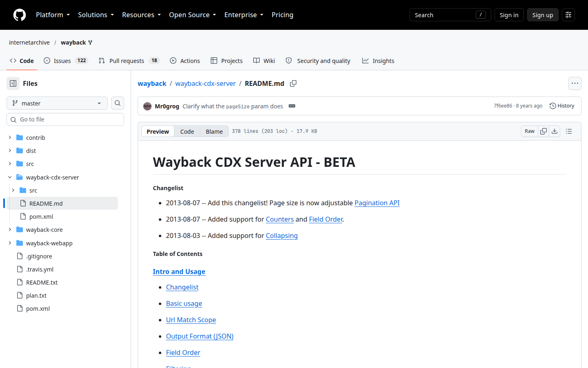Download the raw README.md file
The width and height of the screenshot is (588, 368).
pos(555,131)
